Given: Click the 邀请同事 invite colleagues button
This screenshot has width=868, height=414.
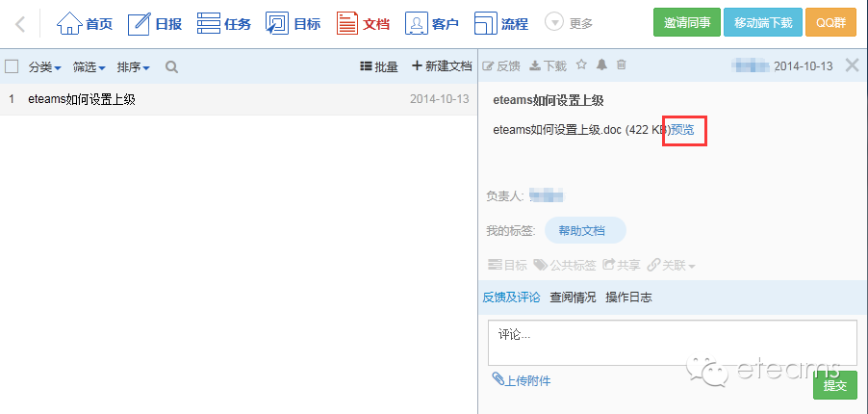Looking at the screenshot, I should tap(687, 23).
